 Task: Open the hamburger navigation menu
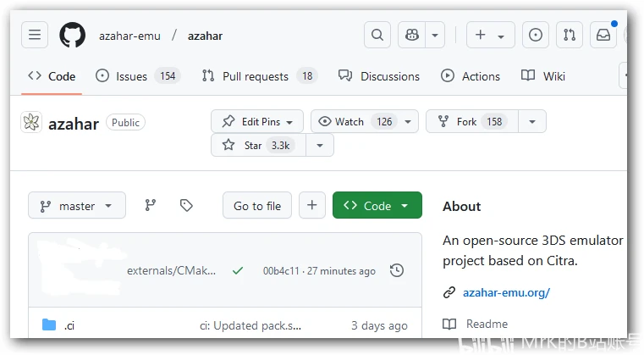[35, 36]
